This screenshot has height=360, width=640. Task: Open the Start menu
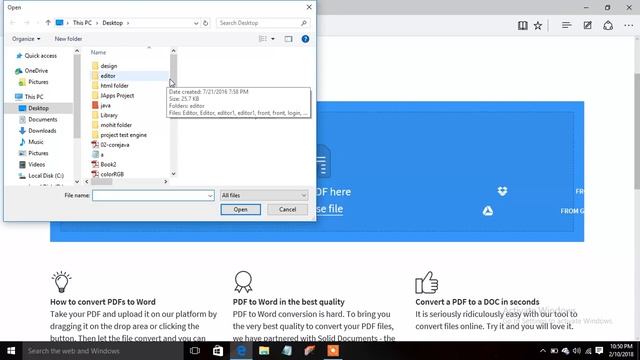pyautogui.click(x=11, y=351)
